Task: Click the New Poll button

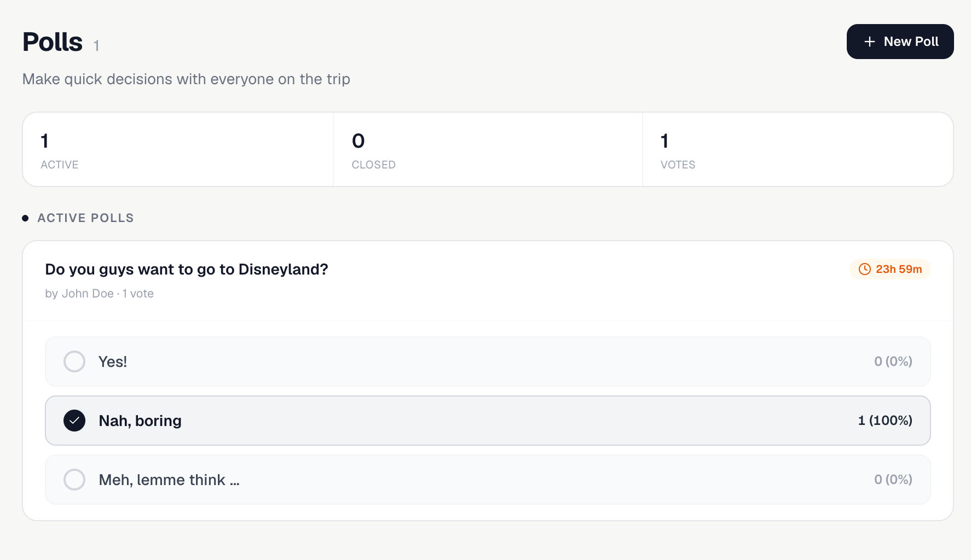Action: (x=900, y=42)
